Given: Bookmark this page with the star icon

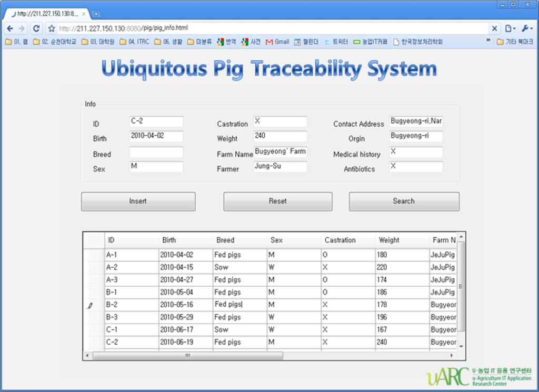Looking at the screenshot, I should click(52, 28).
